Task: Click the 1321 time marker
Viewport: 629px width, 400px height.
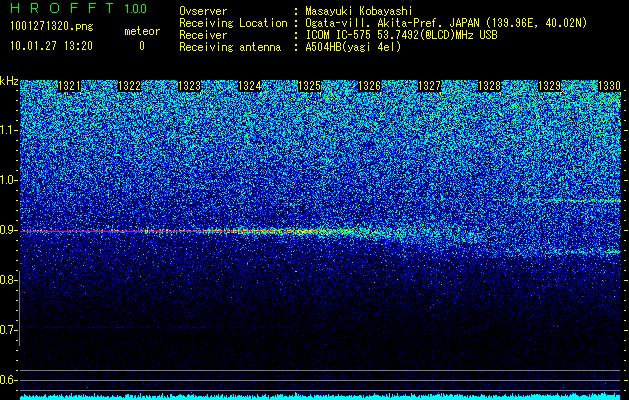Action: [69, 86]
